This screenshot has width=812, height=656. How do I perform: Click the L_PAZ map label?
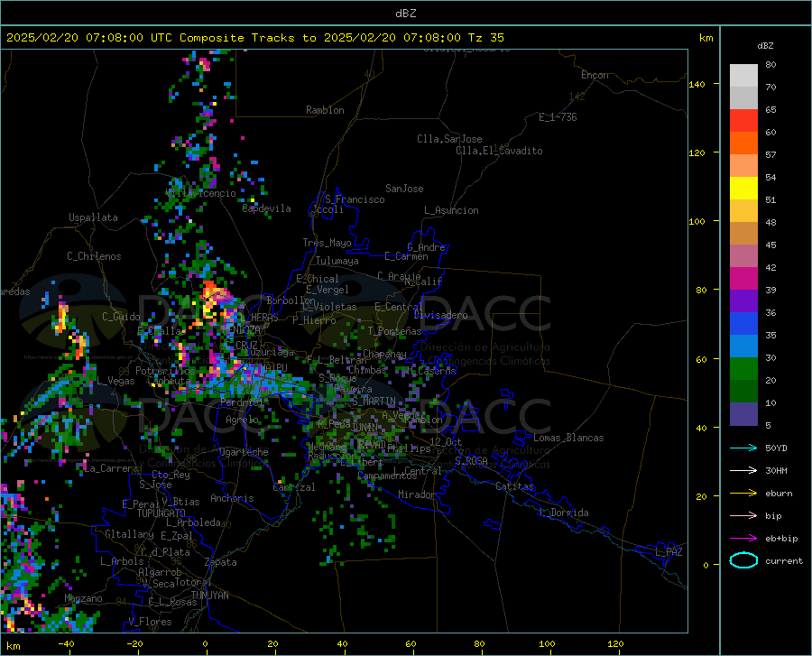(669, 552)
